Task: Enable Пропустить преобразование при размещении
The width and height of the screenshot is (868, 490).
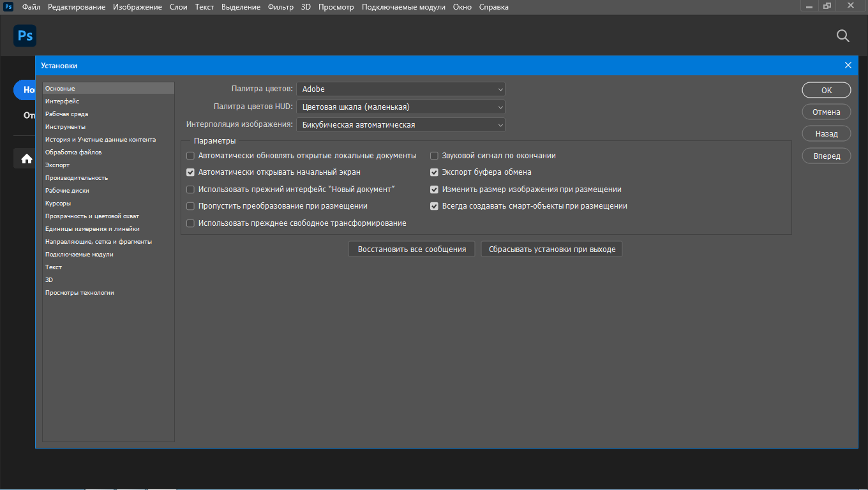Action: (190, 206)
